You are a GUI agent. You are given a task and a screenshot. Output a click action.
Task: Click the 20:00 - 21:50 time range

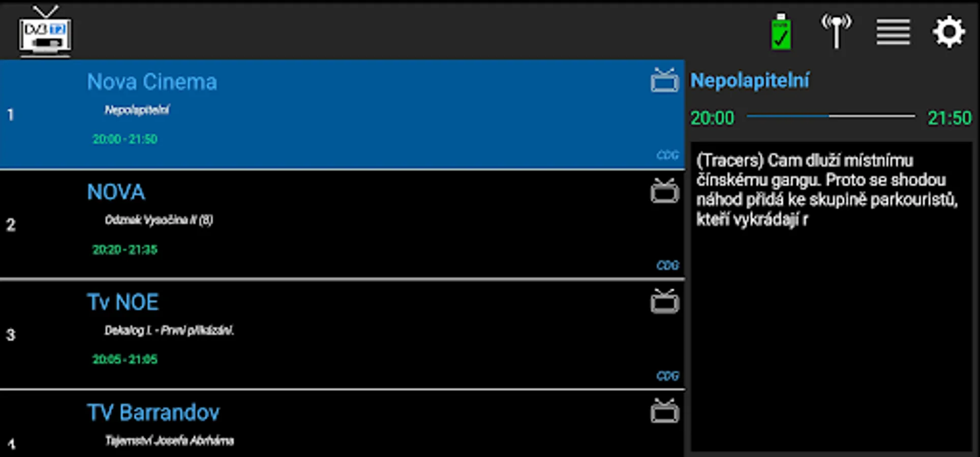(x=125, y=139)
